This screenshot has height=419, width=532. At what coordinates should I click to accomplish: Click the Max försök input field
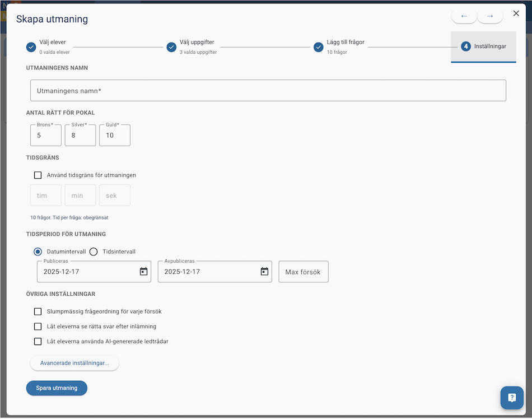coord(303,272)
